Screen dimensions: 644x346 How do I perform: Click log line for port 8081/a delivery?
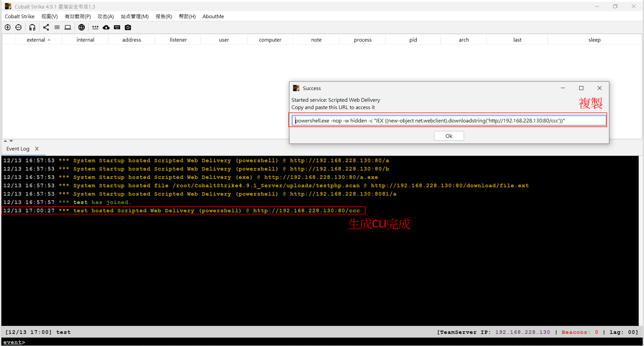click(x=200, y=194)
